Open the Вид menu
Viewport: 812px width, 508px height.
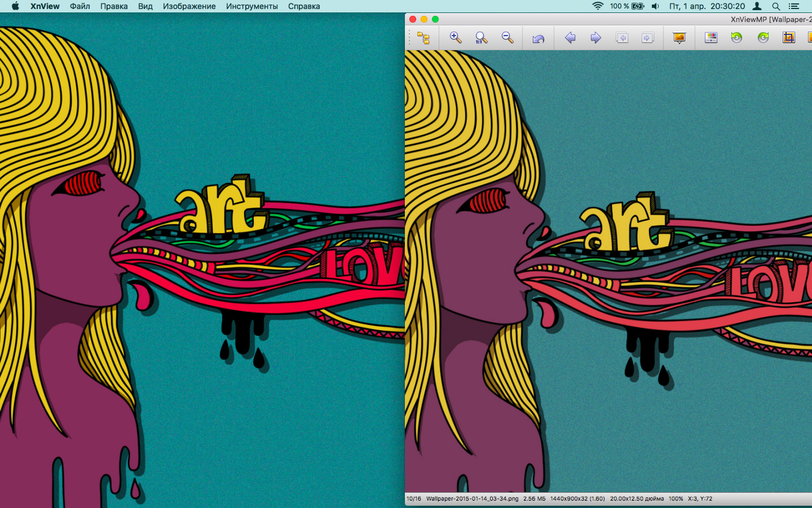point(145,6)
